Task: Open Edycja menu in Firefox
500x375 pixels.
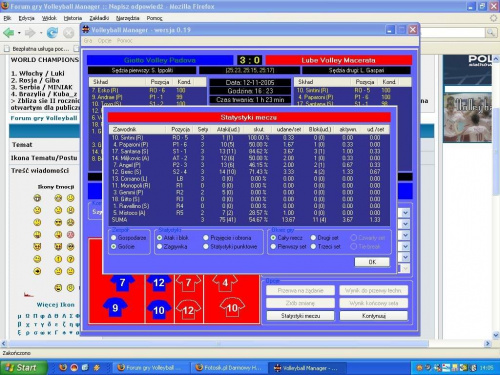Action: tap(26, 18)
